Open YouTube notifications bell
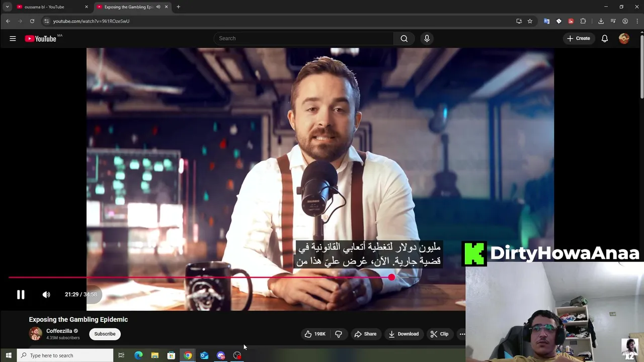The image size is (644, 362). tap(605, 38)
